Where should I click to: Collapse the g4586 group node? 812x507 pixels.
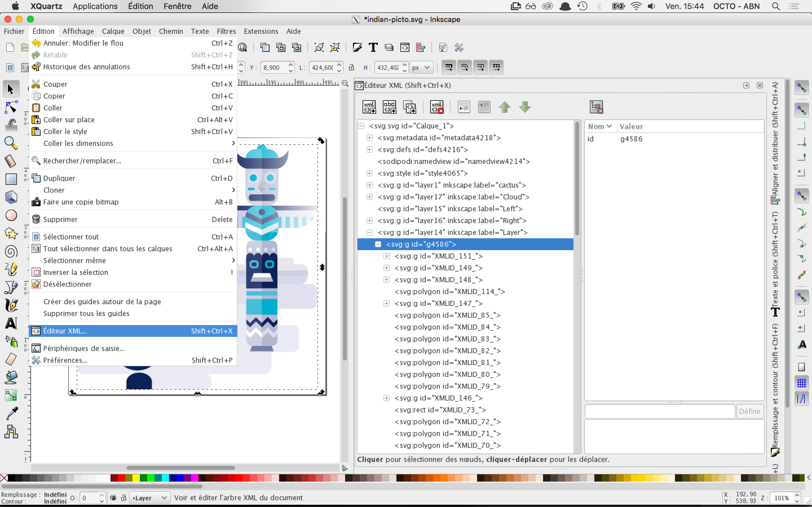pyautogui.click(x=378, y=244)
